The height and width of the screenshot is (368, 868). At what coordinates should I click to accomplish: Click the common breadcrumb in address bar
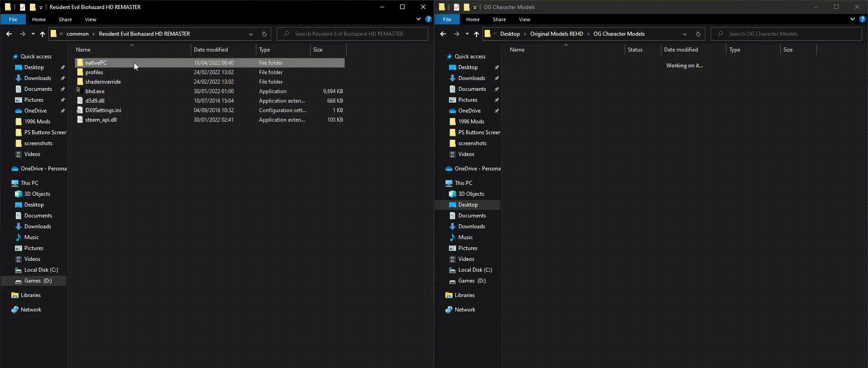pos(77,34)
